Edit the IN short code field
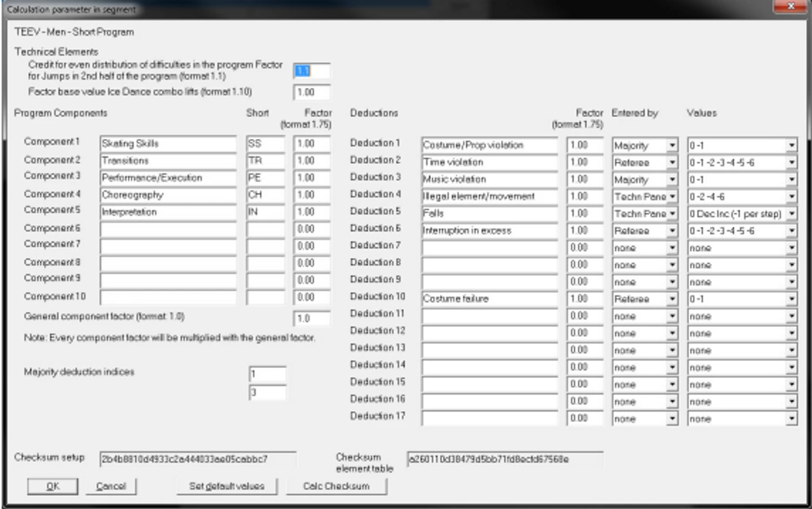Screen dimensions: 812x509 (x=265, y=212)
